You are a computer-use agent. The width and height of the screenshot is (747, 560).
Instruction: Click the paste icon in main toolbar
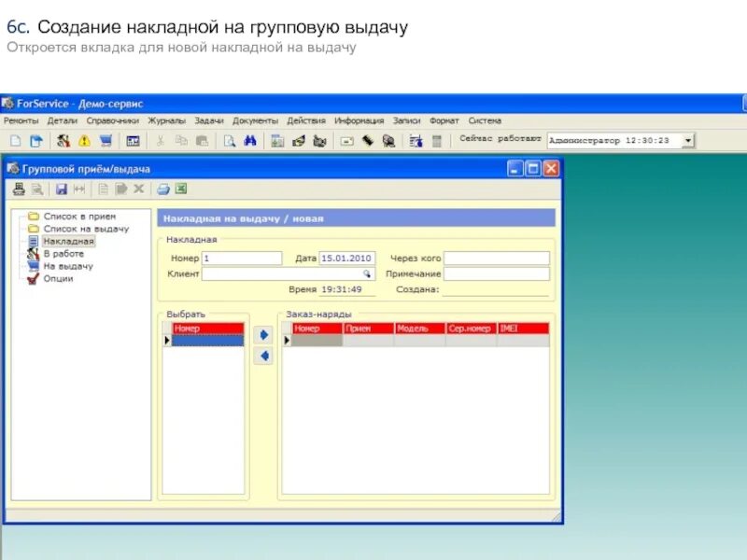click(202, 141)
